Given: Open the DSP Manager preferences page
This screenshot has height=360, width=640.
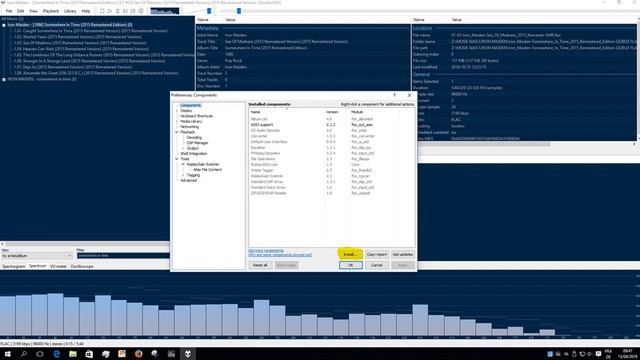Looking at the screenshot, I should pos(198,143).
